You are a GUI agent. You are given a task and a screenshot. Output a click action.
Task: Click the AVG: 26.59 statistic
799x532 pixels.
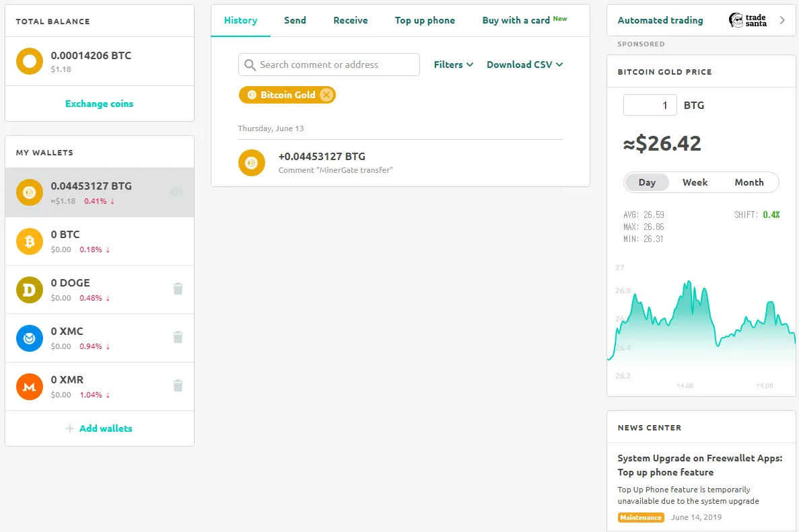(x=644, y=215)
